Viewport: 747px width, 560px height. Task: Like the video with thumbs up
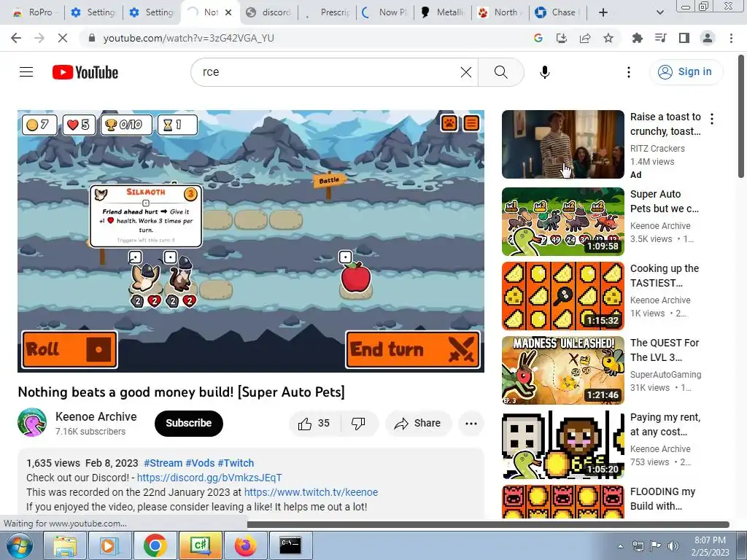click(314, 424)
